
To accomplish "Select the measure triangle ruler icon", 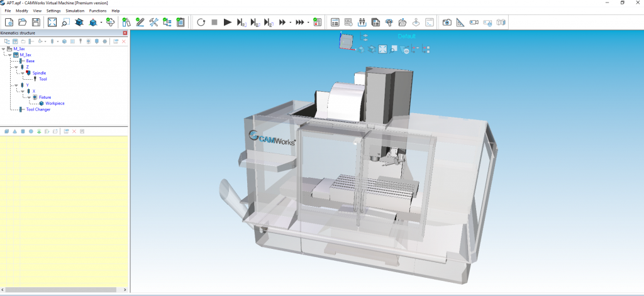I will pos(460,23).
